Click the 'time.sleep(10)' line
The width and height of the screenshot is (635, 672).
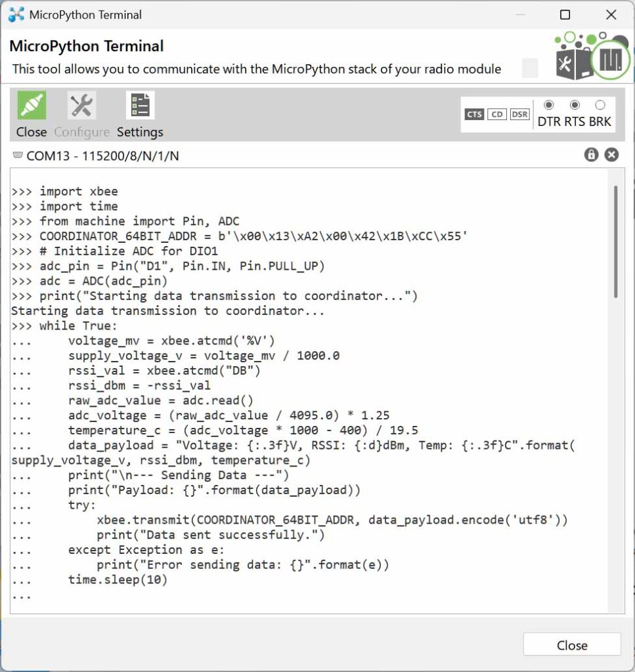pyautogui.click(x=89, y=579)
